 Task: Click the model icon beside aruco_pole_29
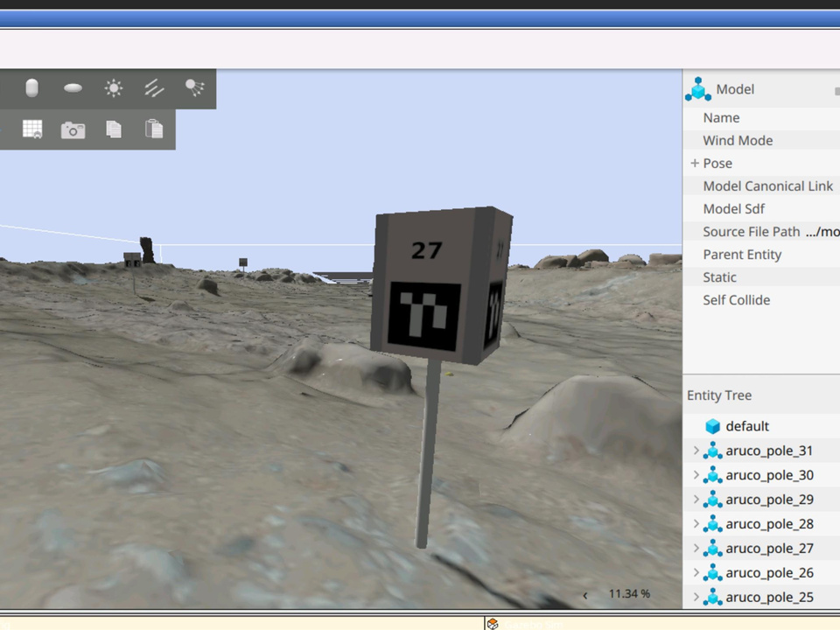[712, 500]
